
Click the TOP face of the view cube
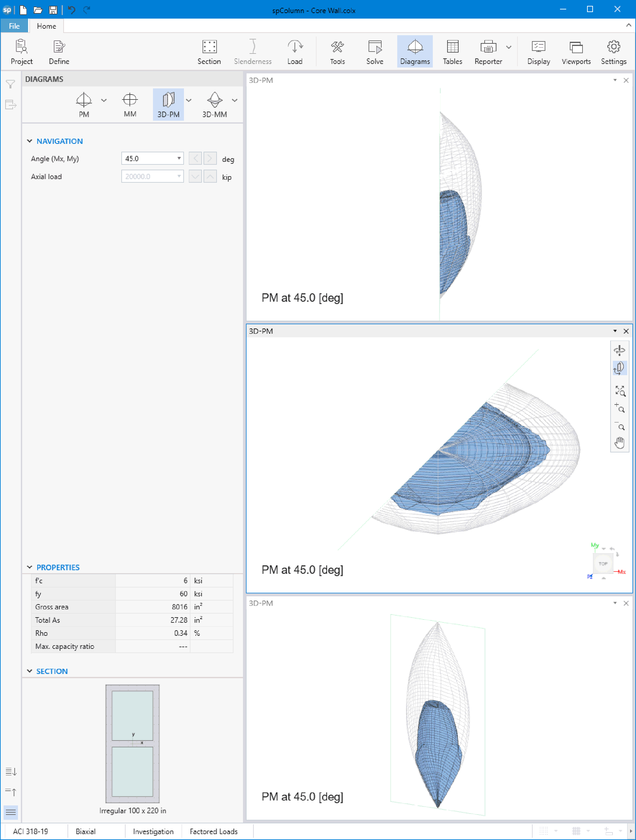[603, 564]
